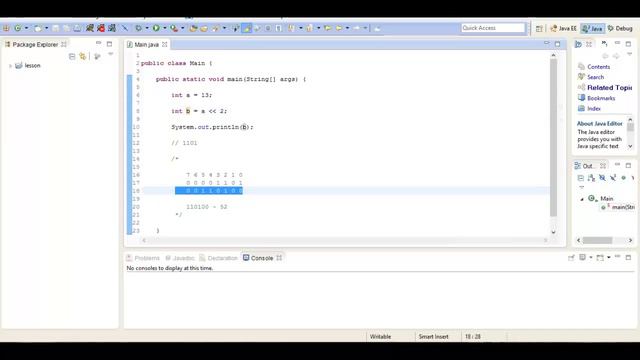Close the Outline view
The image size is (640, 360).
(603, 165)
